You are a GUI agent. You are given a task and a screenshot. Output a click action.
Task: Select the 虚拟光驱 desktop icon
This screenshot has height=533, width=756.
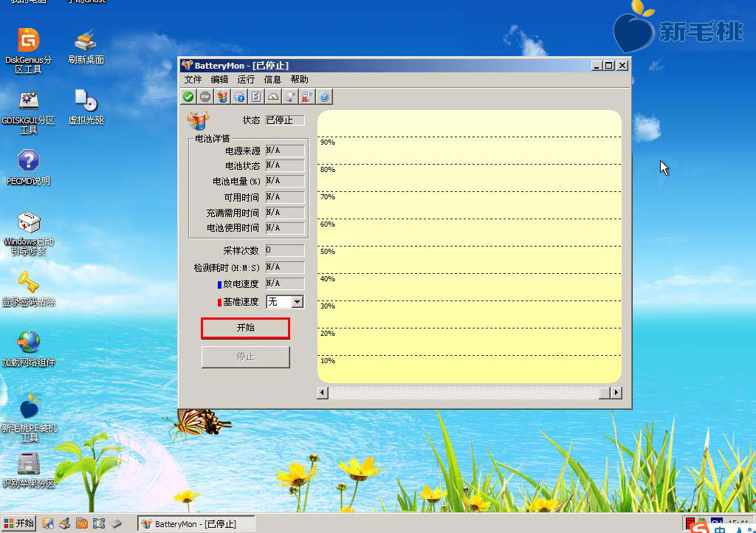click(86, 107)
